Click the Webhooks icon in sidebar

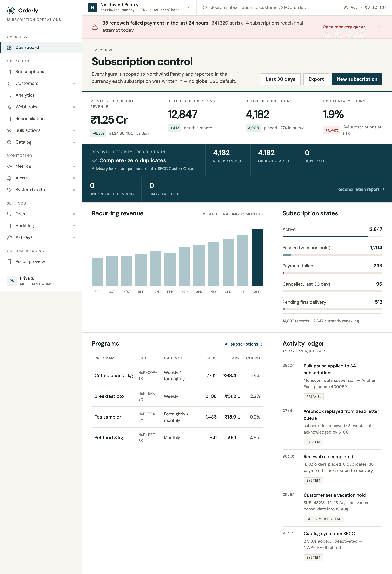click(x=9, y=107)
